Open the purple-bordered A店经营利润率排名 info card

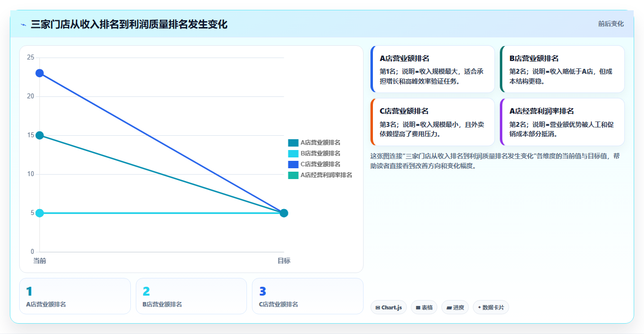tap(562, 122)
